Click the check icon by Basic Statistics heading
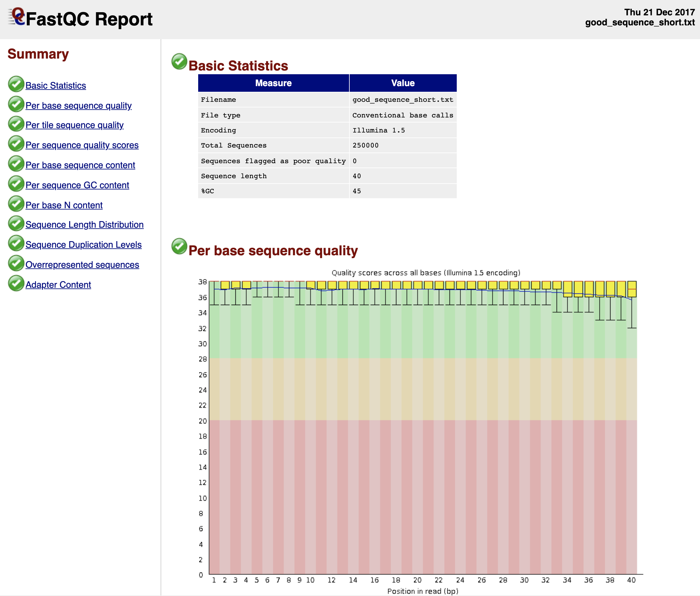The image size is (700, 596). point(179,61)
